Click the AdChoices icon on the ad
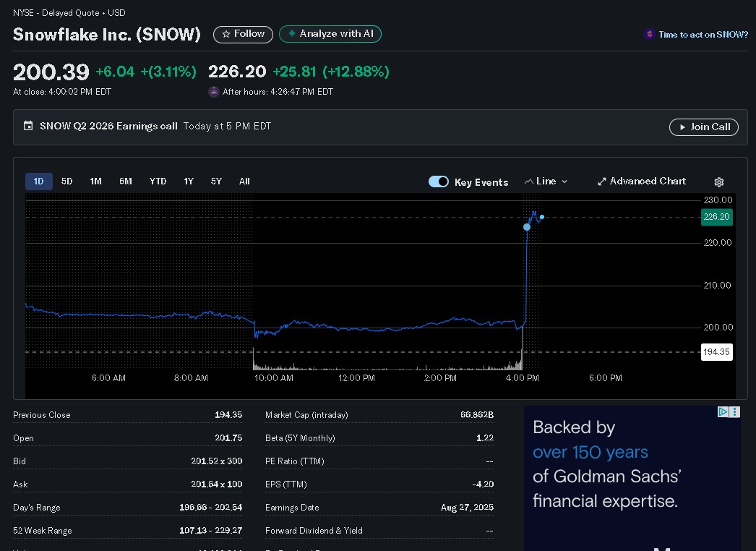 723,411
